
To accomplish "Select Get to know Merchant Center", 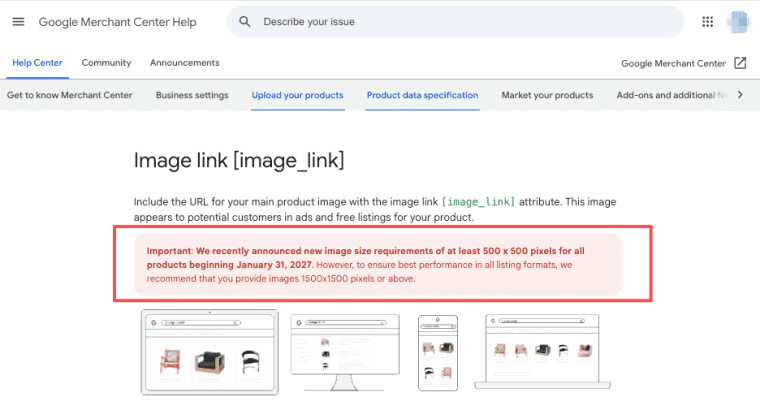I will (x=69, y=95).
